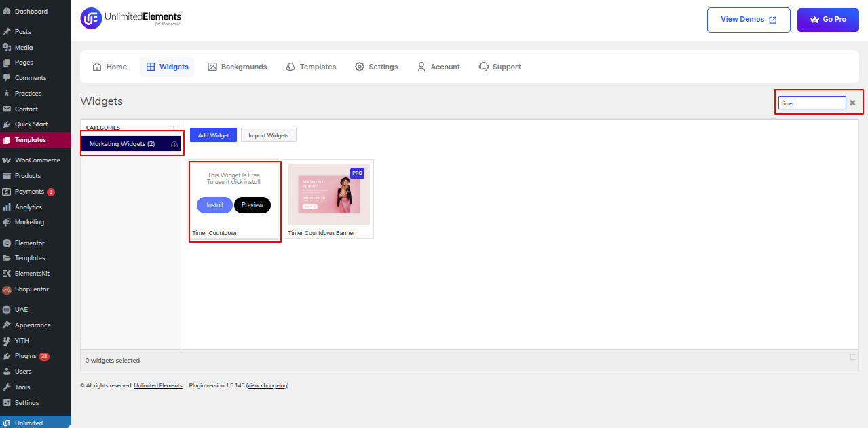The height and width of the screenshot is (428, 868).
Task: Click the WordPress sidebar Settings icon
Action: pos(7,403)
